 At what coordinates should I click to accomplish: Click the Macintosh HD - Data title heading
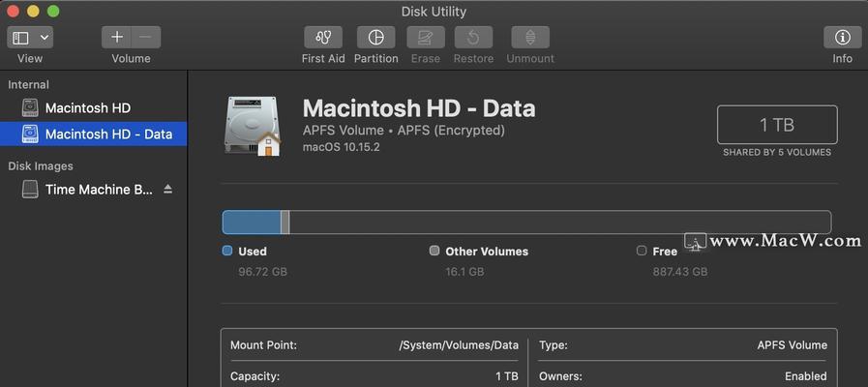click(x=419, y=108)
